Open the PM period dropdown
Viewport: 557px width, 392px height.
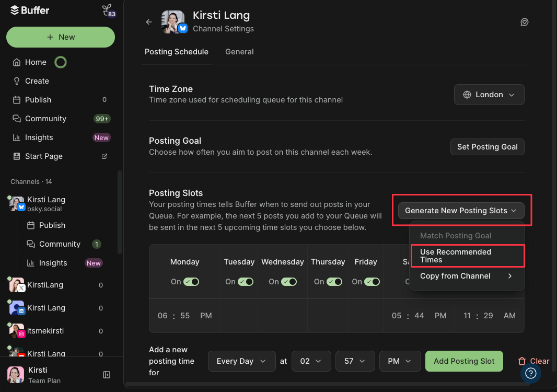(x=400, y=361)
